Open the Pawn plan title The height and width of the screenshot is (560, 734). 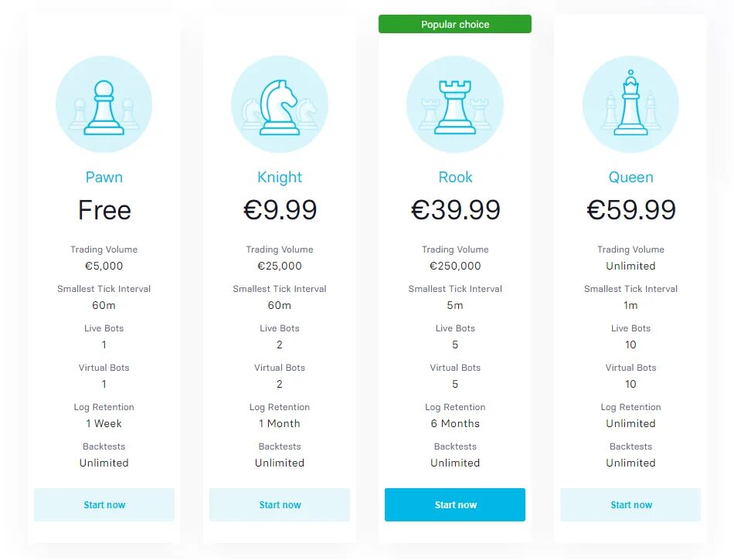coord(104,178)
